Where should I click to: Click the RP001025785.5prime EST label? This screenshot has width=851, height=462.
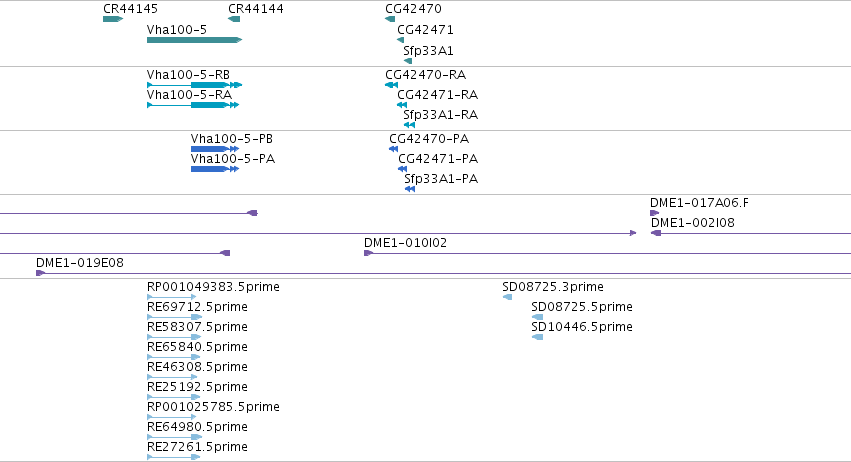click(x=213, y=407)
